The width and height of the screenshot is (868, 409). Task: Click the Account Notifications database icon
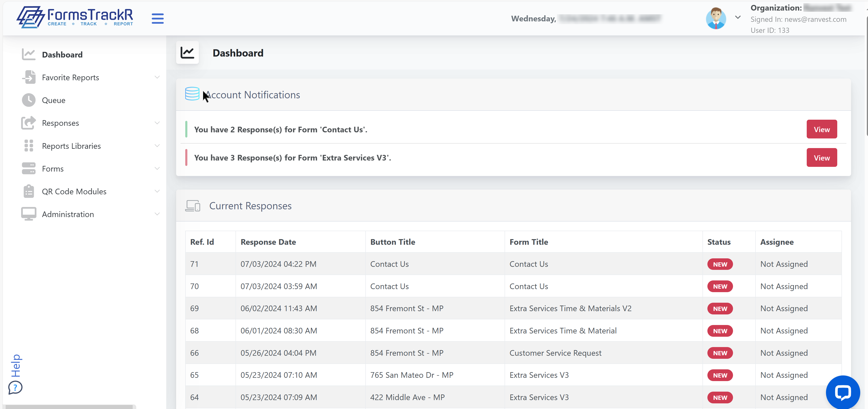tap(192, 94)
